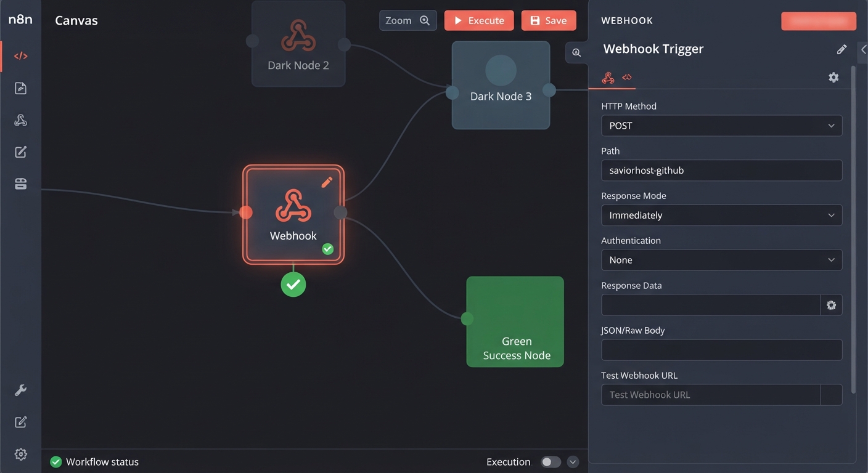The image size is (868, 473).
Task: Open the code editor sidebar icon
Action: click(x=20, y=56)
